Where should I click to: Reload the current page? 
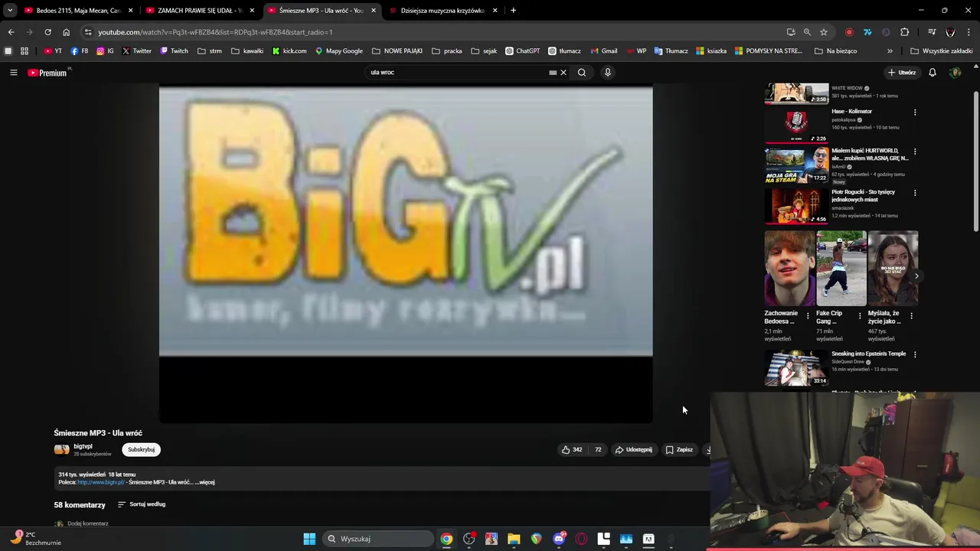tap(47, 32)
